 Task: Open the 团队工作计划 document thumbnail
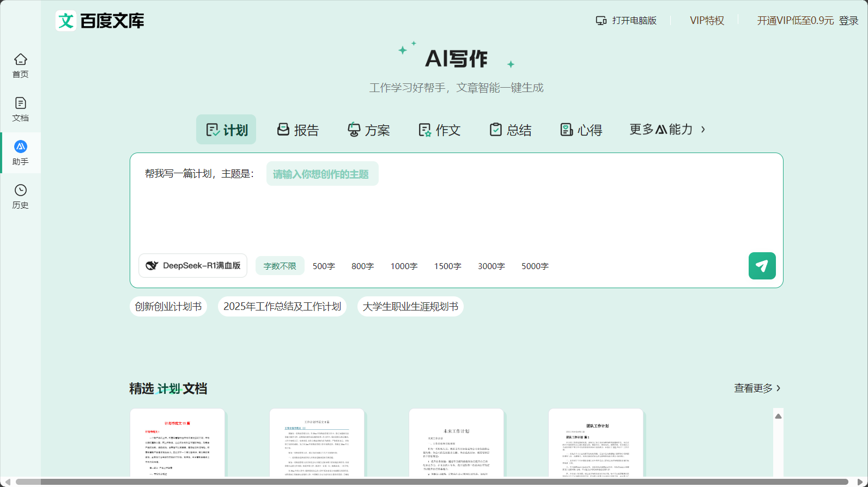click(596, 443)
